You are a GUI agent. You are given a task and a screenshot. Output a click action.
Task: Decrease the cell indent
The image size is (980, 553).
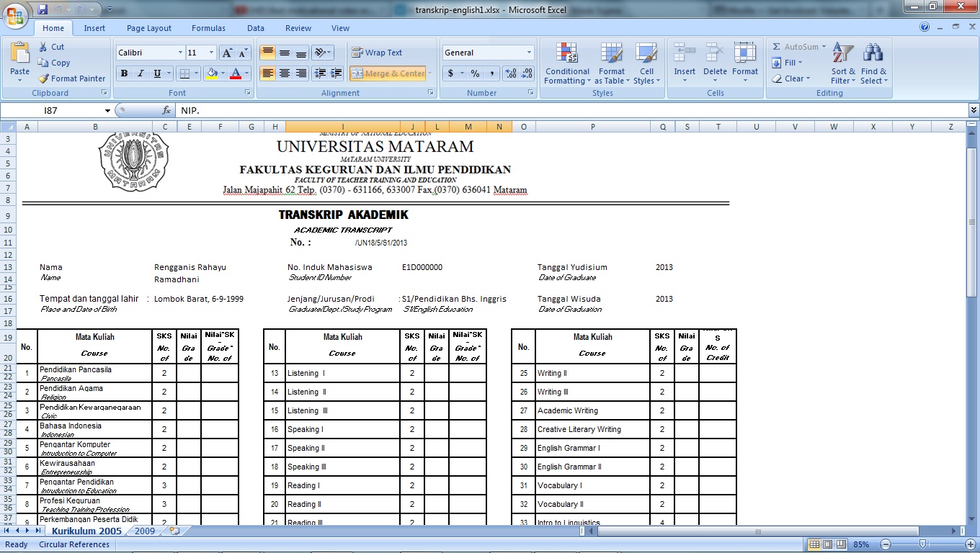pyautogui.click(x=320, y=73)
